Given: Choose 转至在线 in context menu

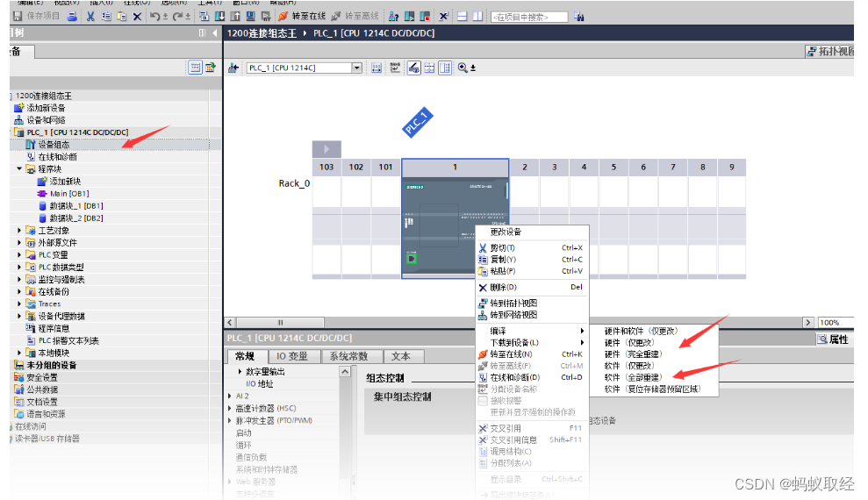Looking at the screenshot, I should [x=532, y=354].
